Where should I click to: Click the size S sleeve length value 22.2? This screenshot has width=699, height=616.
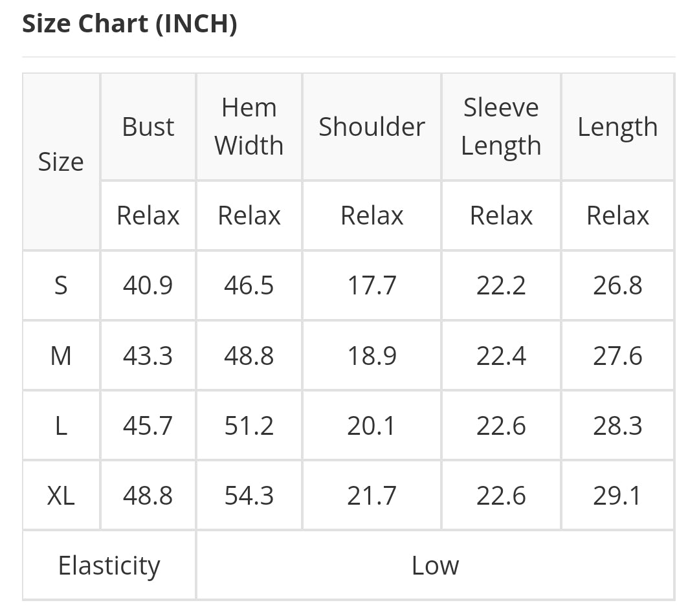[x=501, y=285]
